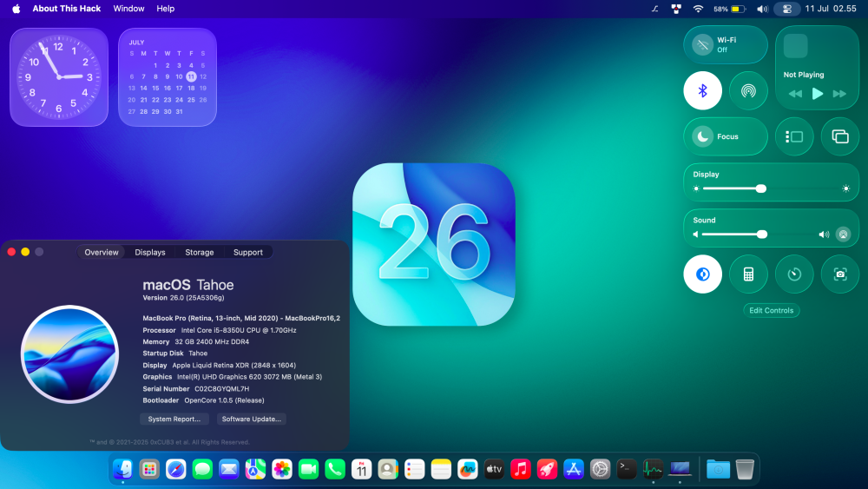Go to previous track in Now Playing

[795, 94]
